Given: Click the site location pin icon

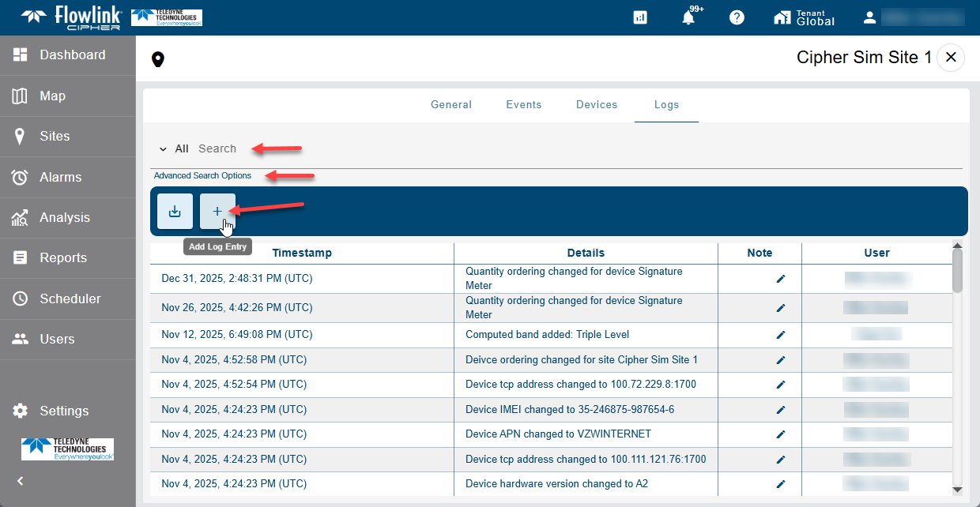Looking at the screenshot, I should pyautogui.click(x=158, y=59).
